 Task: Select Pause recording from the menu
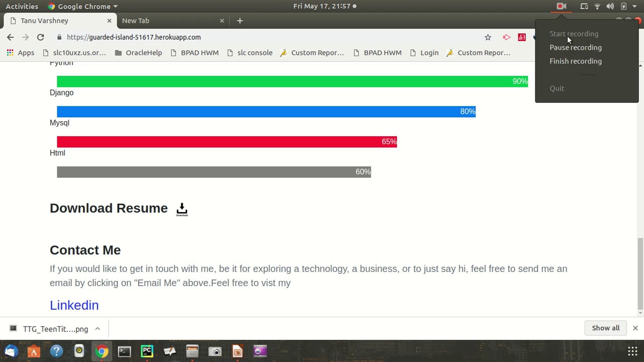point(576,47)
